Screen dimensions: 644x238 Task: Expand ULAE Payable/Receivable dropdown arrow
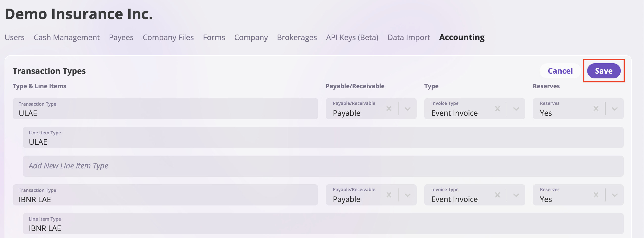(407, 109)
